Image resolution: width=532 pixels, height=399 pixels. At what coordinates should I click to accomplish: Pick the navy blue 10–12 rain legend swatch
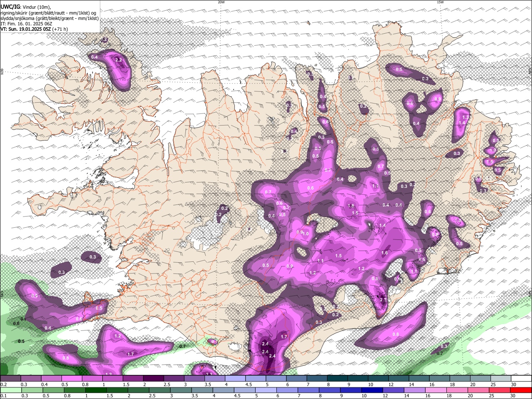[372, 390]
